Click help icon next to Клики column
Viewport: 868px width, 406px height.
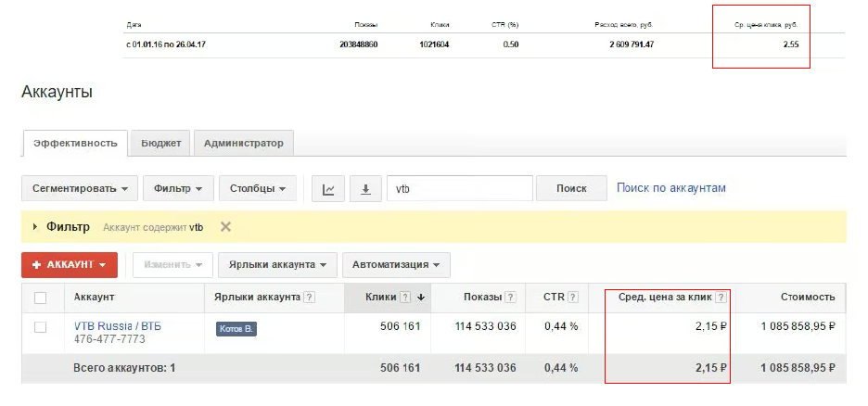pyautogui.click(x=404, y=298)
